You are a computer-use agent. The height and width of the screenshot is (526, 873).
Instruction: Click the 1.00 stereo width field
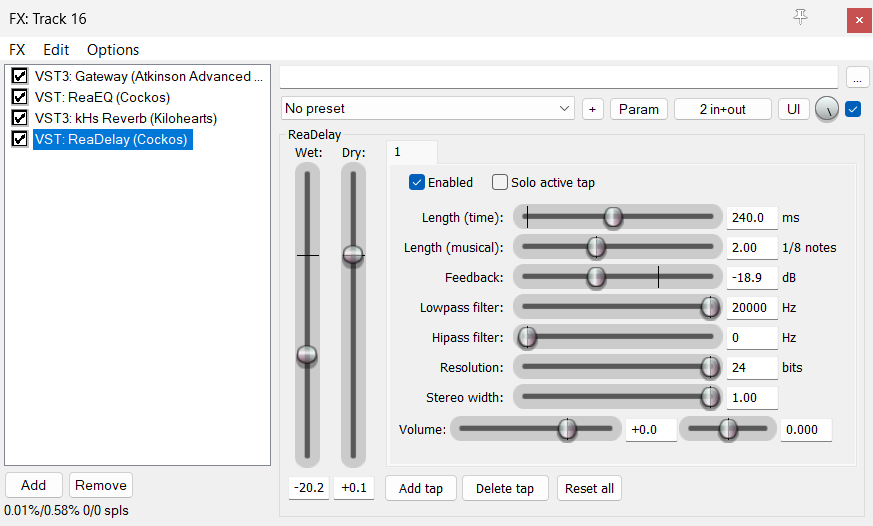pos(752,398)
